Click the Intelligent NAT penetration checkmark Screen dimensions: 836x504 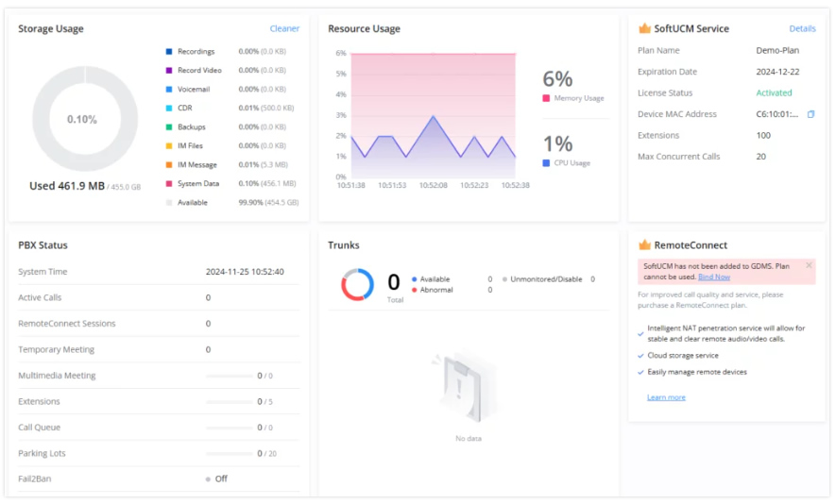(x=640, y=334)
